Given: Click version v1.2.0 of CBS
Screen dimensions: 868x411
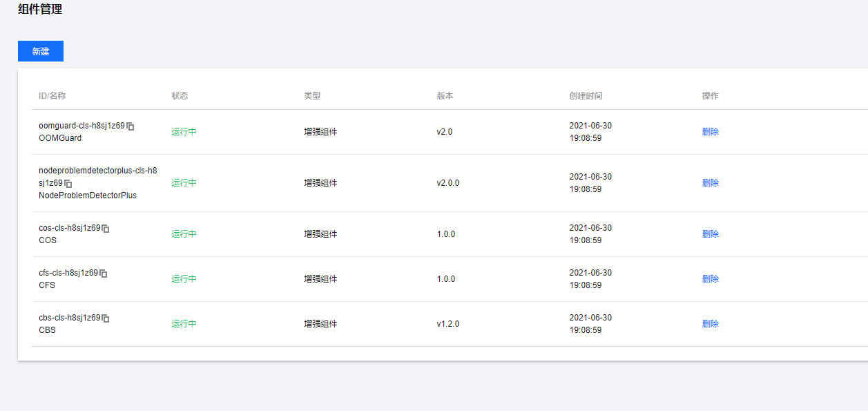Looking at the screenshot, I should [x=447, y=323].
